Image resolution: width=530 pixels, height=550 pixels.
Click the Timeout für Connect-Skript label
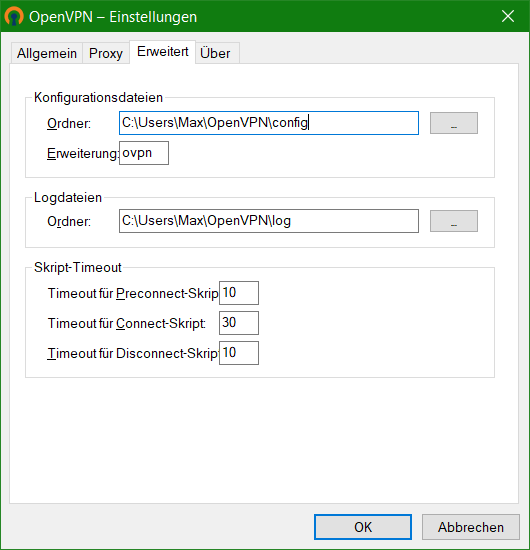coord(127,323)
